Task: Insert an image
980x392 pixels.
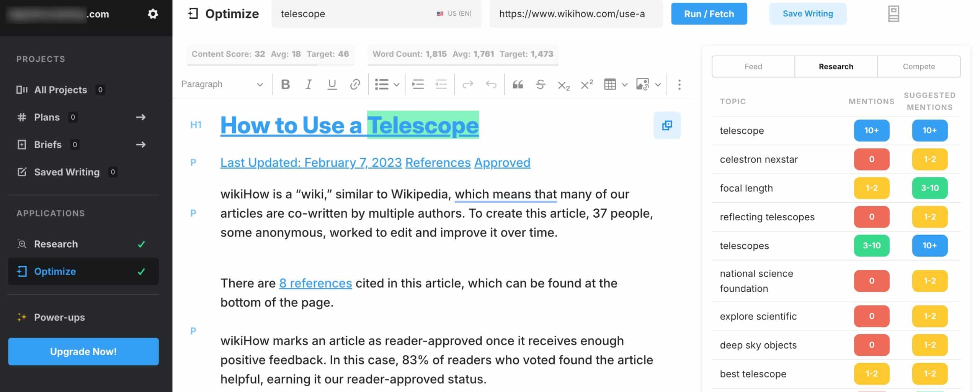Action: [642, 84]
